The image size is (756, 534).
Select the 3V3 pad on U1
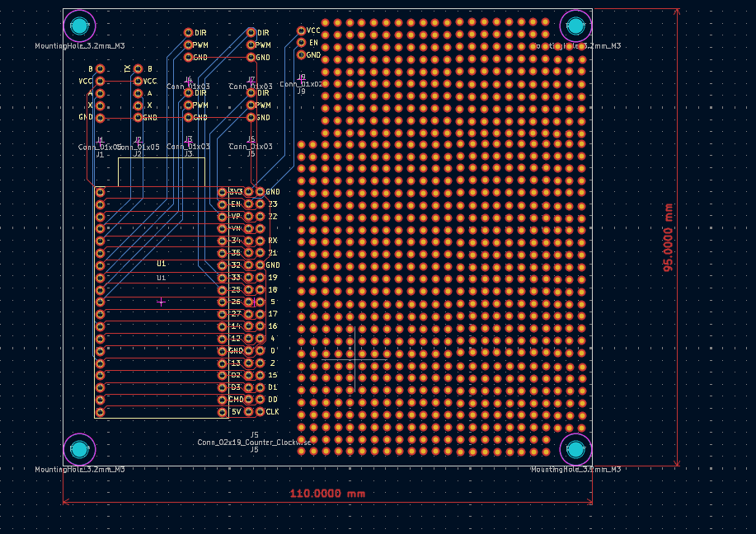(222, 192)
